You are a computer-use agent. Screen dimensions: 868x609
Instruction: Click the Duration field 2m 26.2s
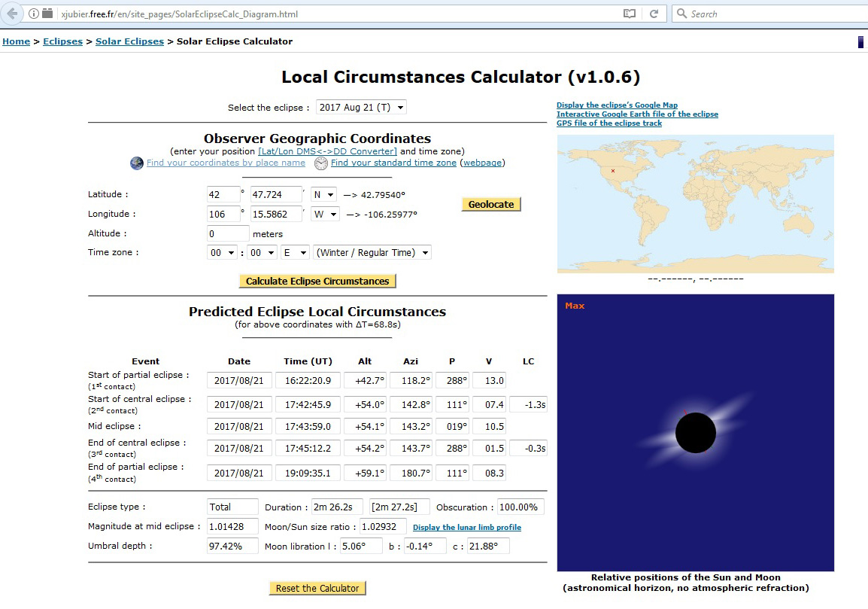click(x=337, y=507)
